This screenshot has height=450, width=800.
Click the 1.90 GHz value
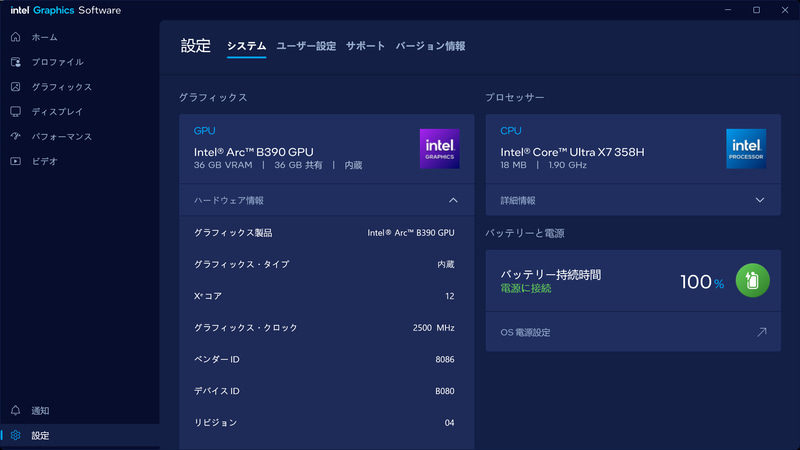click(x=567, y=165)
